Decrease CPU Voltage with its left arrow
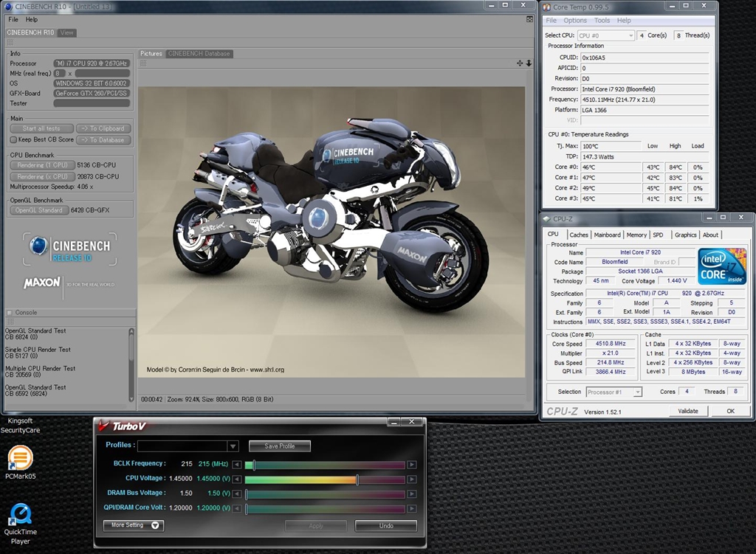The height and width of the screenshot is (554, 756). click(237, 479)
